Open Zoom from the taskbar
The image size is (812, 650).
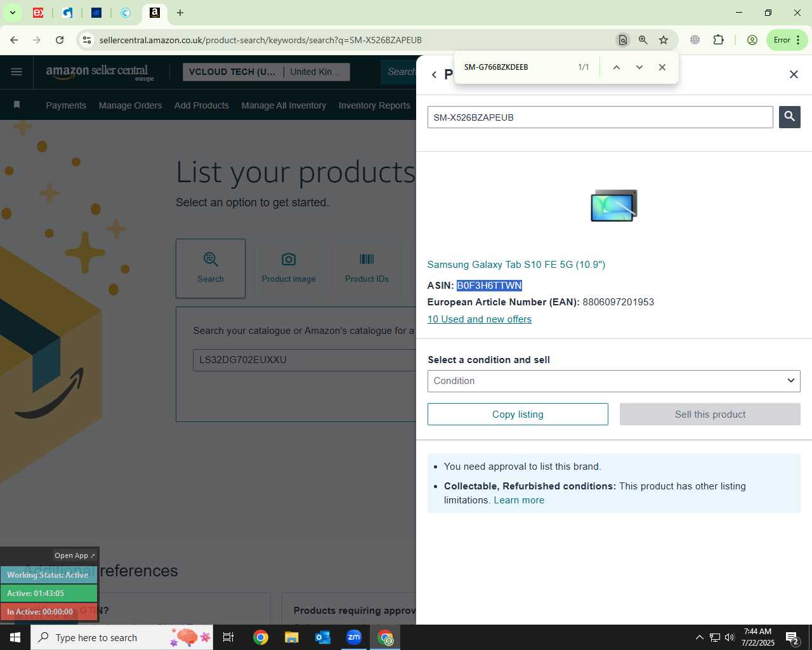click(x=354, y=637)
